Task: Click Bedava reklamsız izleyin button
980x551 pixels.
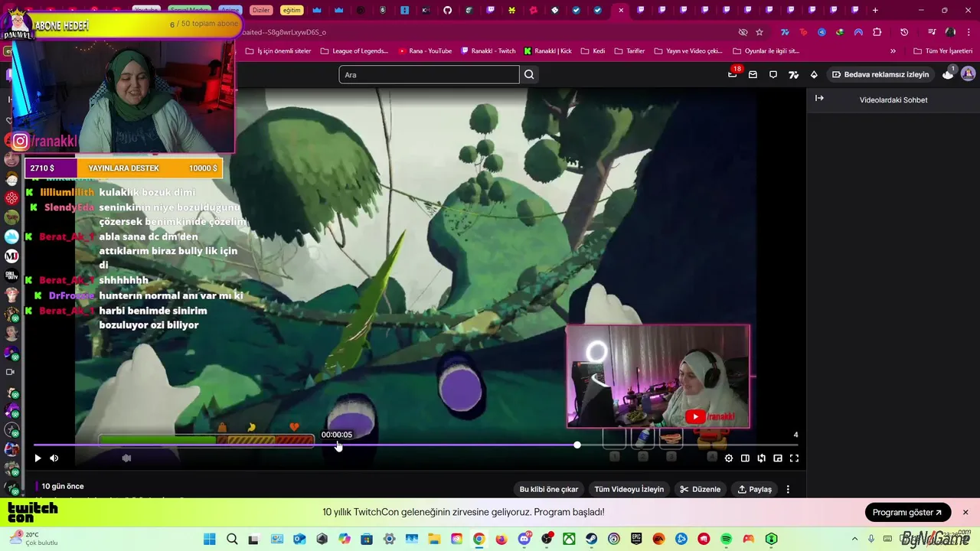Action: point(880,74)
